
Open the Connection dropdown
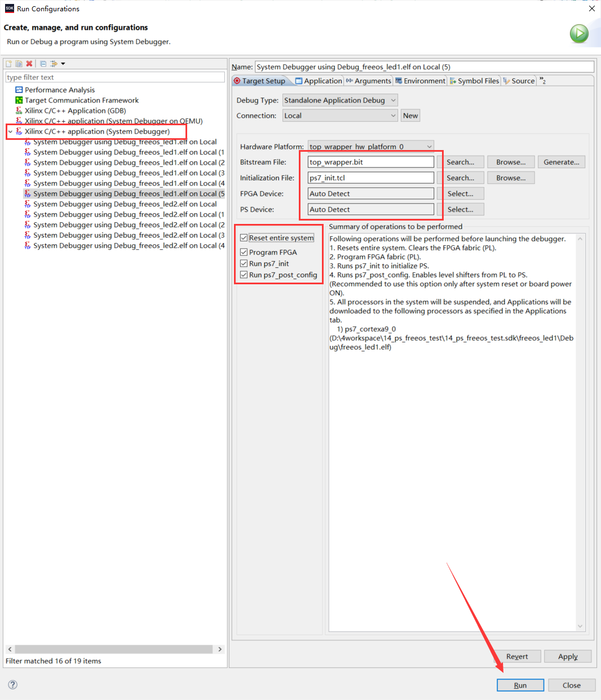click(x=340, y=116)
